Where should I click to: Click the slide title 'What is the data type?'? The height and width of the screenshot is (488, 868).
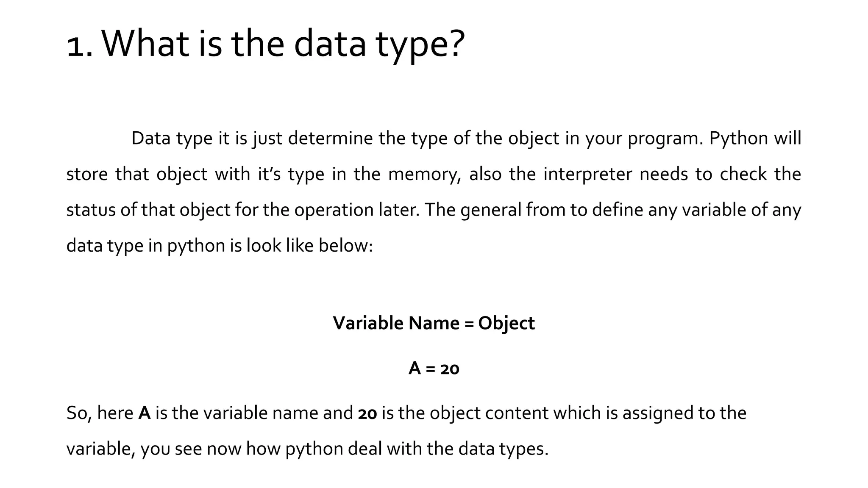[283, 44]
